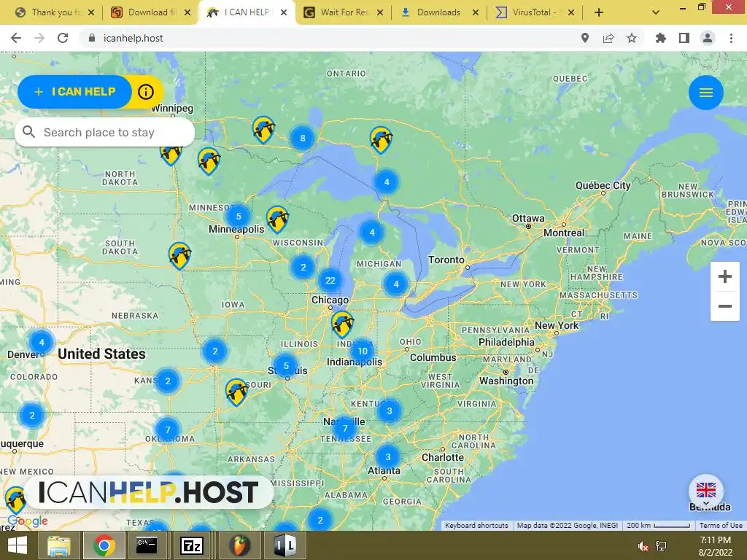
Task: Open the cluster of 3 in Kentucky
Action: coord(390,411)
